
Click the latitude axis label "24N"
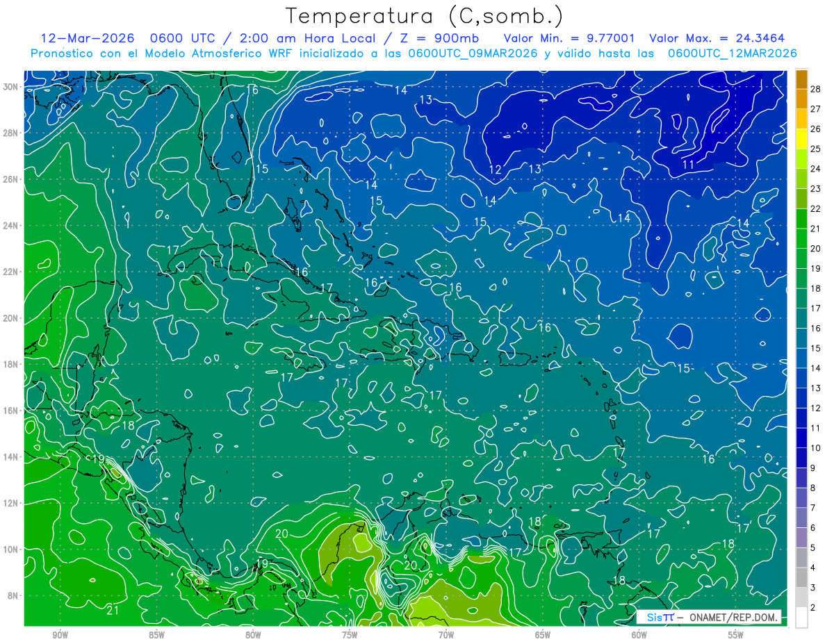tap(10, 226)
